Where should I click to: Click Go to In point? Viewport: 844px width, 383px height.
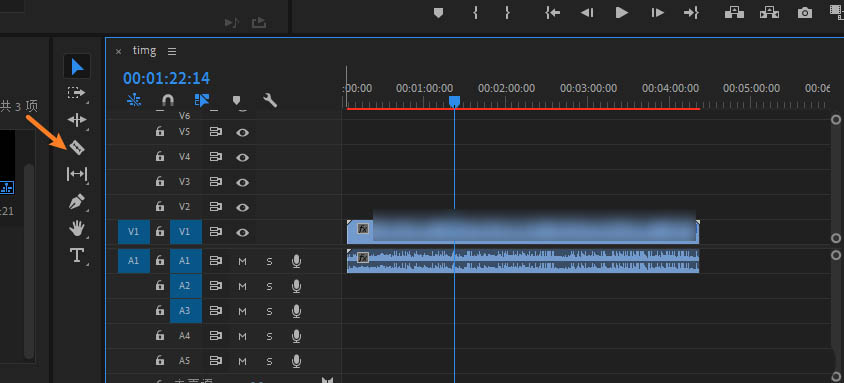pyautogui.click(x=552, y=12)
